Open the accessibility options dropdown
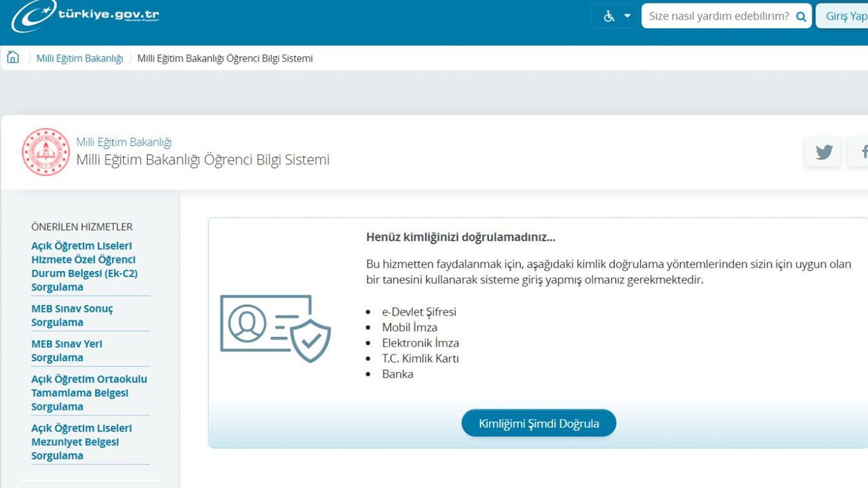Viewport: 868px width, 488px height. [x=627, y=16]
